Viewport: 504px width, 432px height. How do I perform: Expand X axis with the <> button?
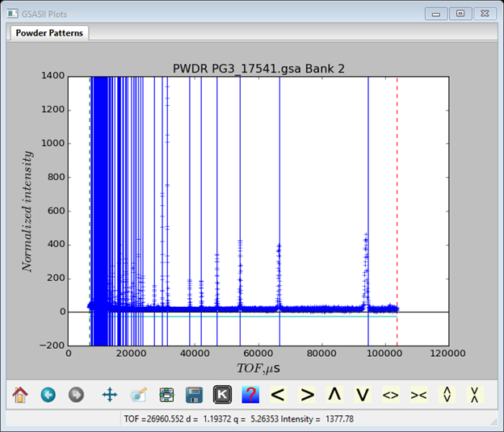coord(391,395)
